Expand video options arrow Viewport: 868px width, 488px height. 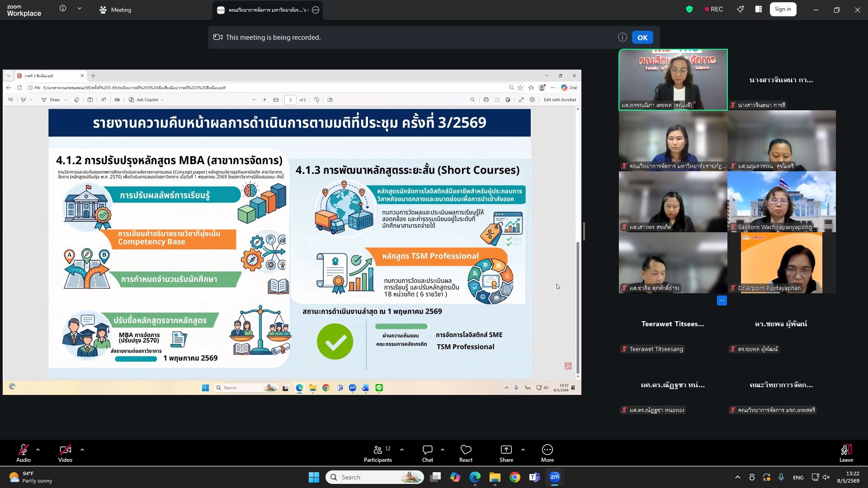point(82,450)
